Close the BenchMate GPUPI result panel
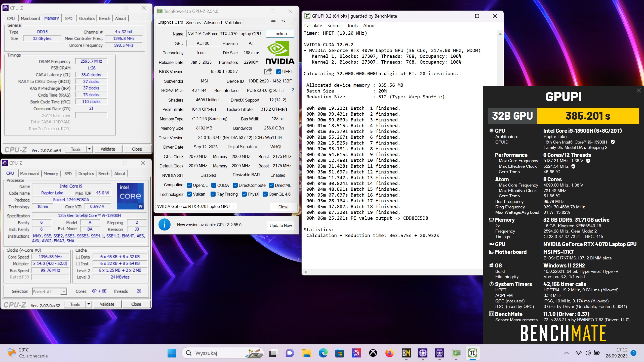 pyautogui.click(x=639, y=90)
